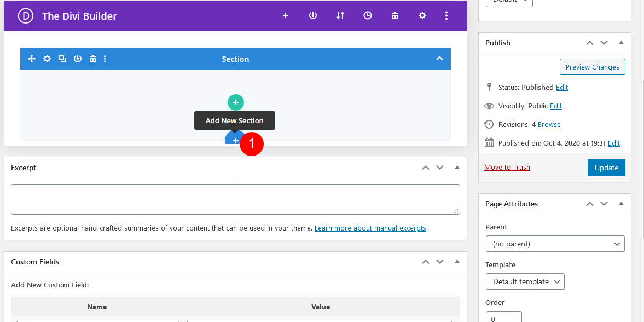Collapse the Custom Fields panel

point(457,262)
